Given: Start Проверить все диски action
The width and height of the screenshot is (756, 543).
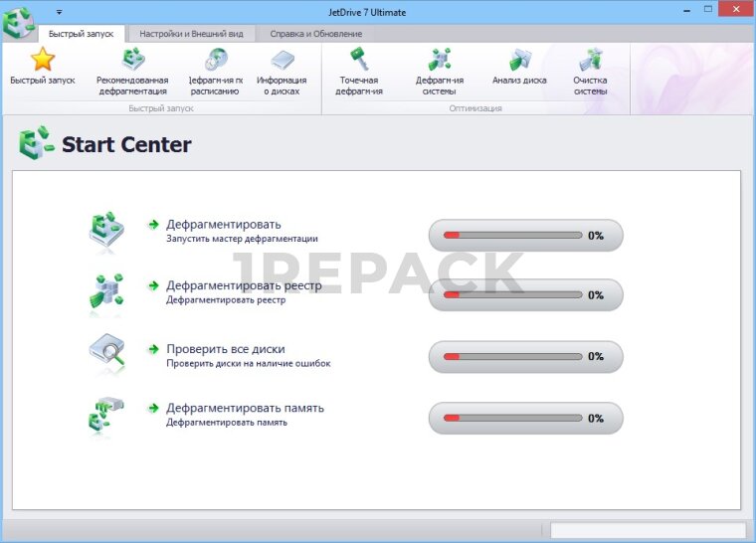Looking at the screenshot, I should coord(225,349).
